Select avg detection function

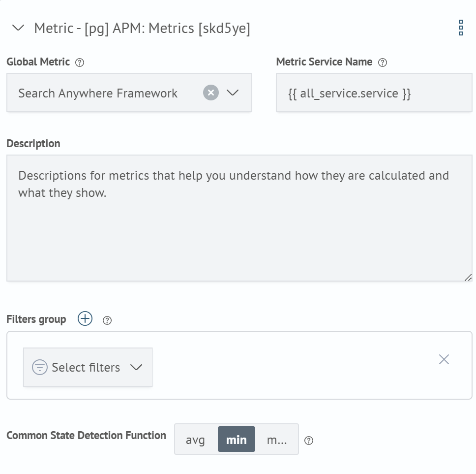(x=195, y=440)
